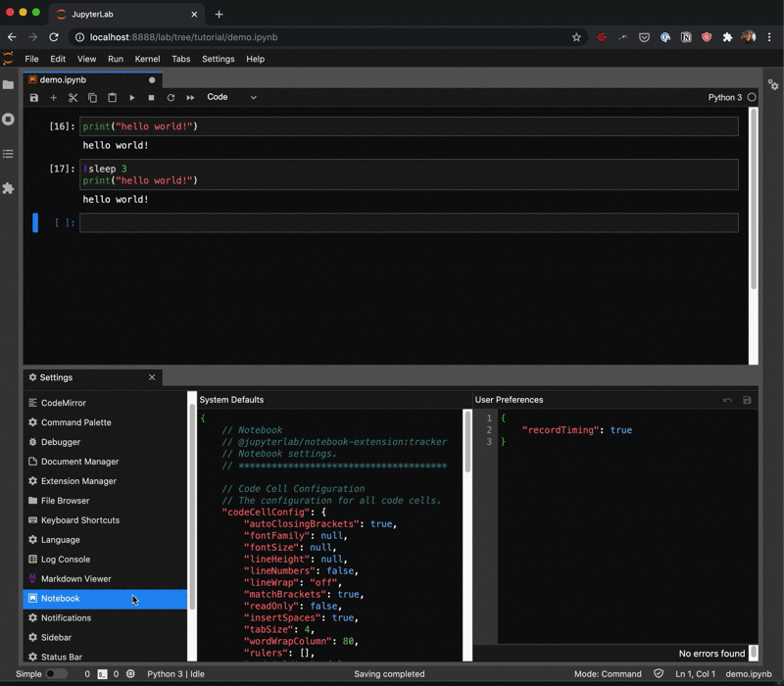784x686 pixels.
Task: Interrupt the kernel with the stop icon
Action: (x=151, y=98)
